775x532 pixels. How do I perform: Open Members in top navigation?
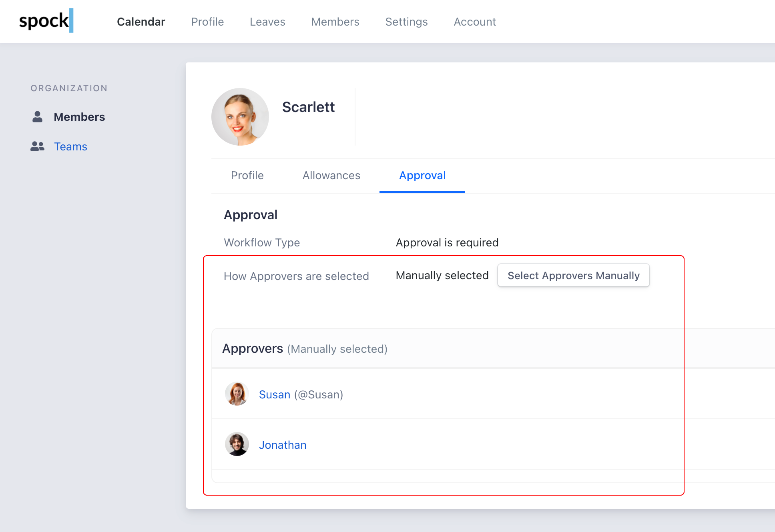coord(335,22)
